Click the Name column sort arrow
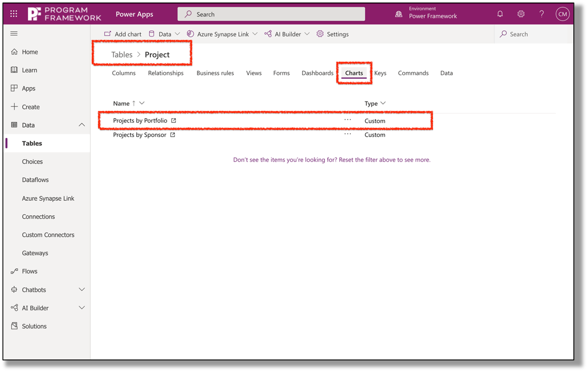 134,103
